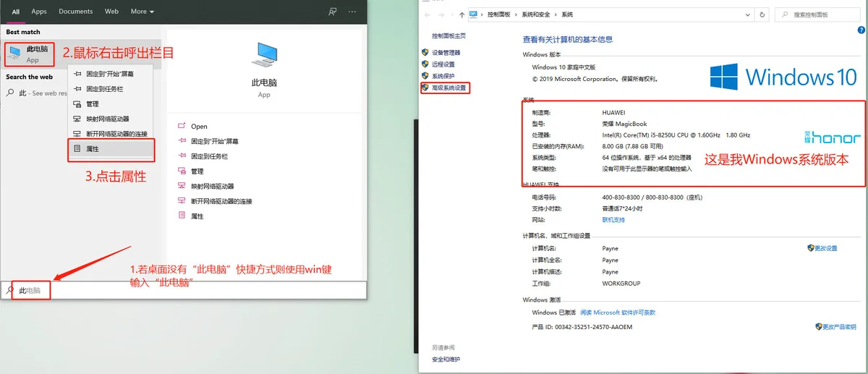Click the shield icon beside 系统保护

click(425, 76)
